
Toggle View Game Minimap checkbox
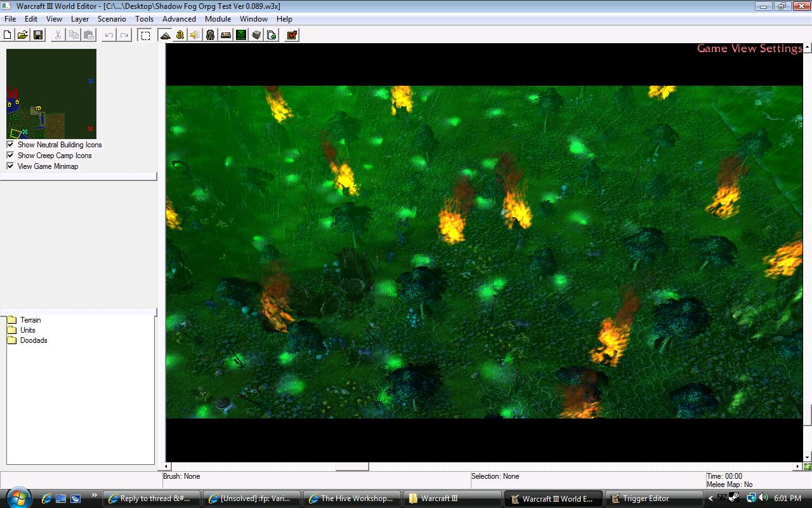coord(10,166)
